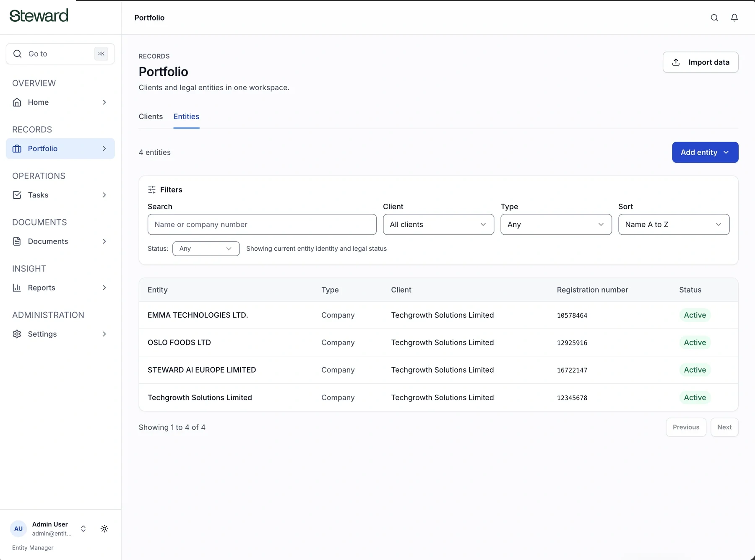This screenshot has width=755, height=560.
Task: Click the Filters sliders icon
Action: coord(152,189)
